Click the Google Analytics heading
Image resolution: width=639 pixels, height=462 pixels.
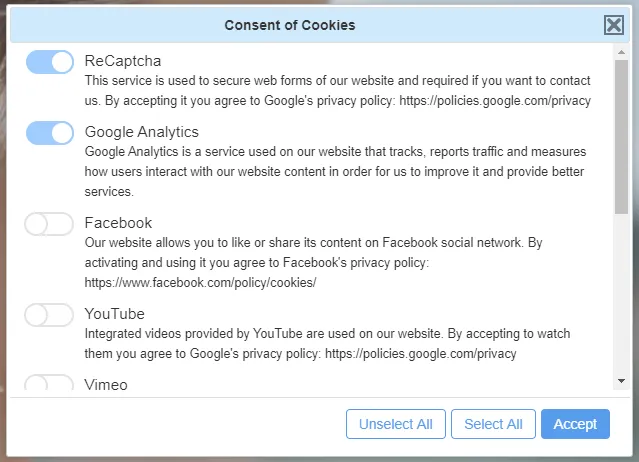pos(142,132)
